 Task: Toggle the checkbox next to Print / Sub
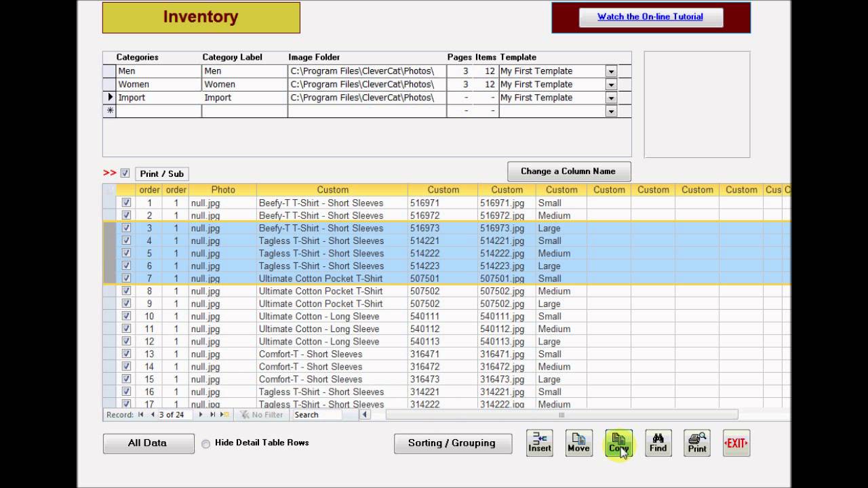[x=125, y=173]
